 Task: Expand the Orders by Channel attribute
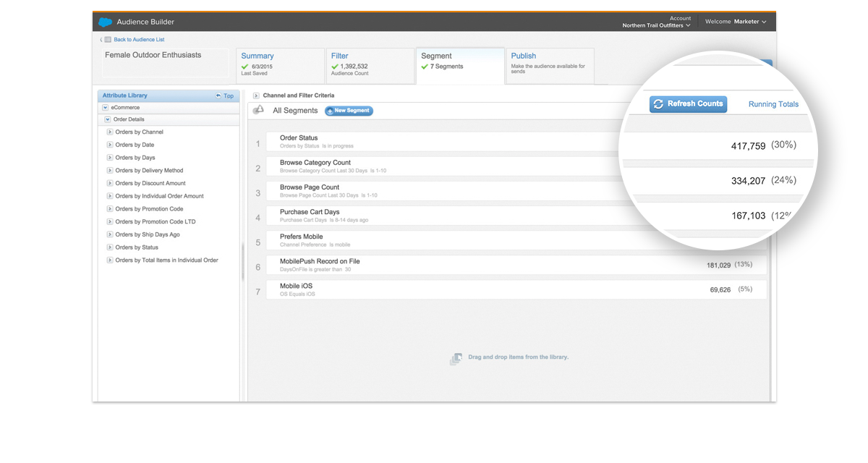110,132
